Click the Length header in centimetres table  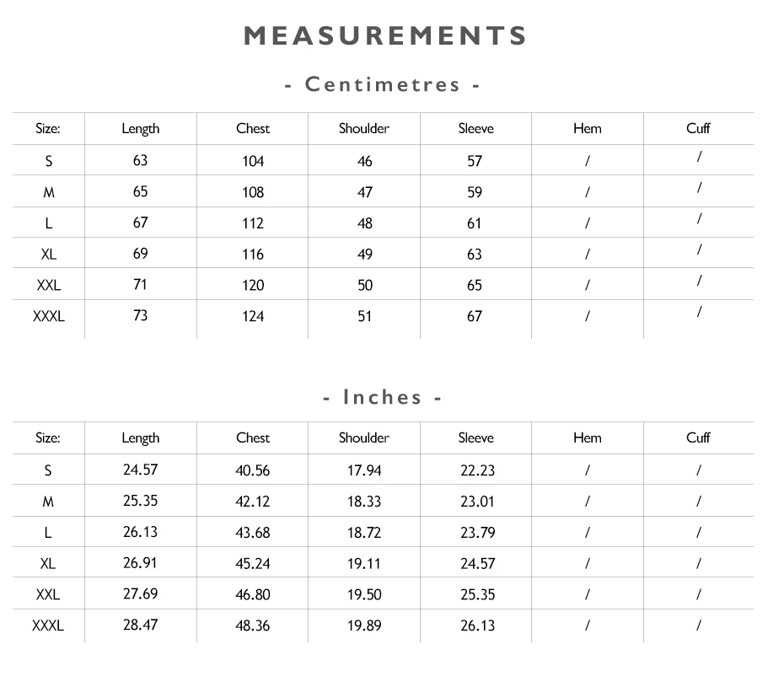point(141,129)
